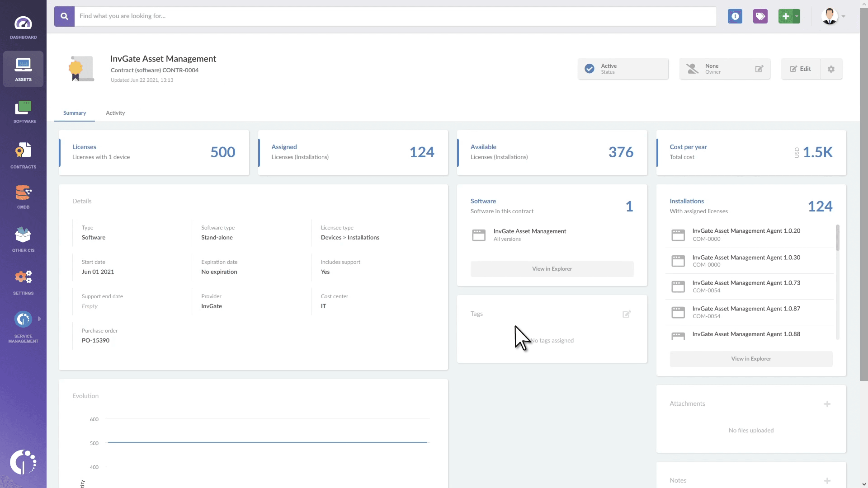The image size is (868, 488).
Task: Click View in Explorer under Software
Action: (x=552, y=269)
